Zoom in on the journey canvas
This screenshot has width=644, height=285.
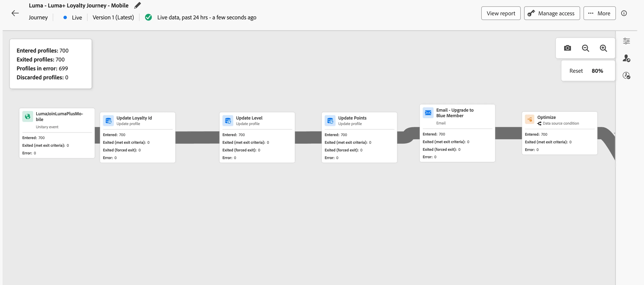click(603, 48)
